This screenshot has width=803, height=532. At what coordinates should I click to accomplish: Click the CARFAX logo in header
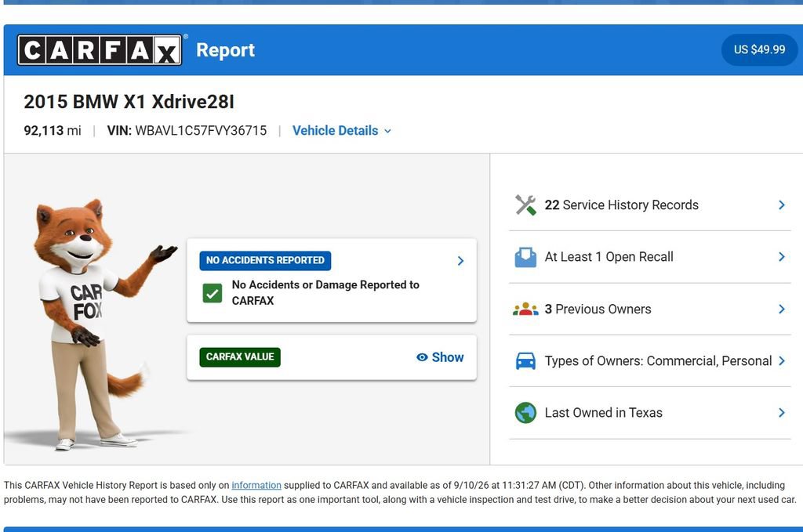tap(100, 49)
